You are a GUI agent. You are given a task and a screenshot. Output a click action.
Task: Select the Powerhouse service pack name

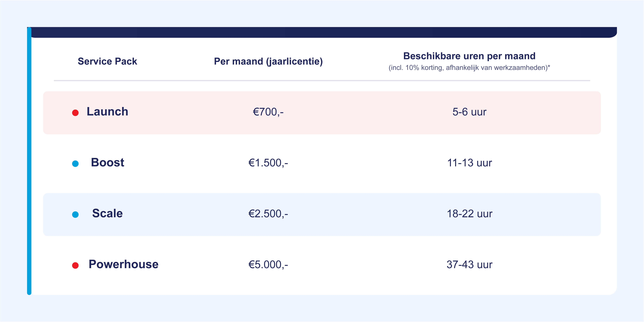pos(124,264)
